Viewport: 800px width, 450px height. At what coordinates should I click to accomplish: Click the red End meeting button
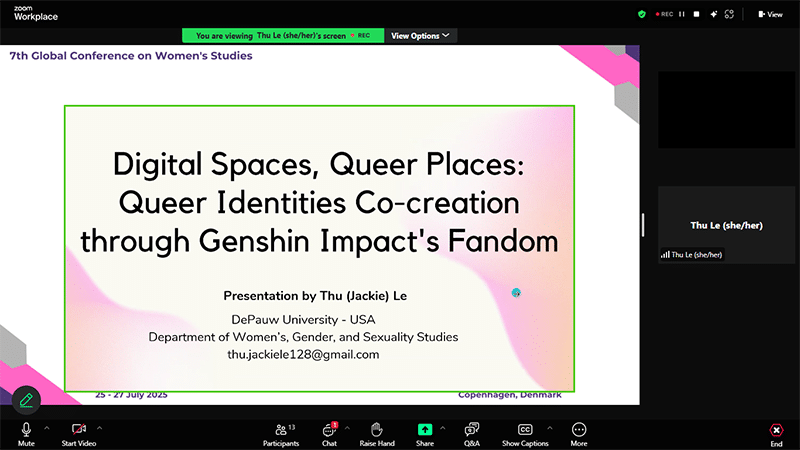tap(776, 430)
